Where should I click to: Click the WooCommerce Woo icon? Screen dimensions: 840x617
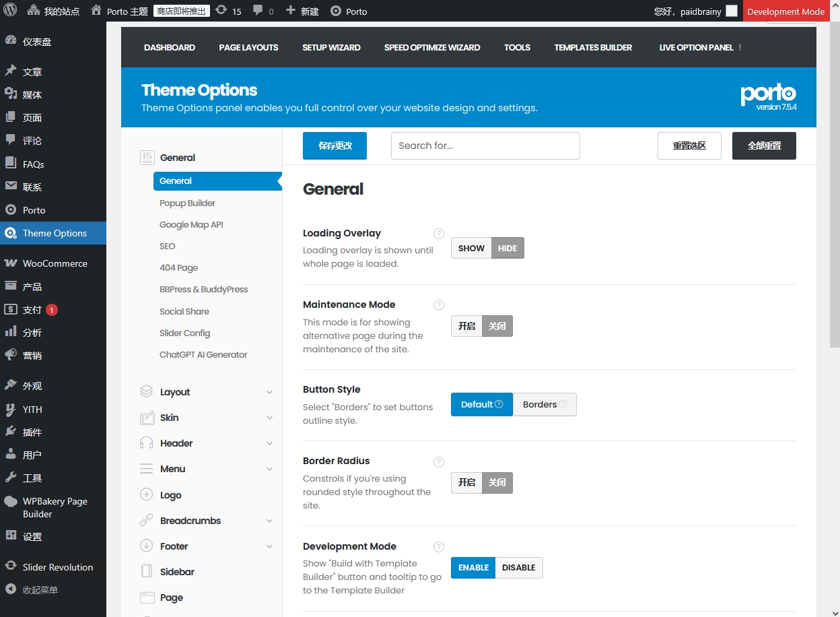pyautogui.click(x=10, y=263)
